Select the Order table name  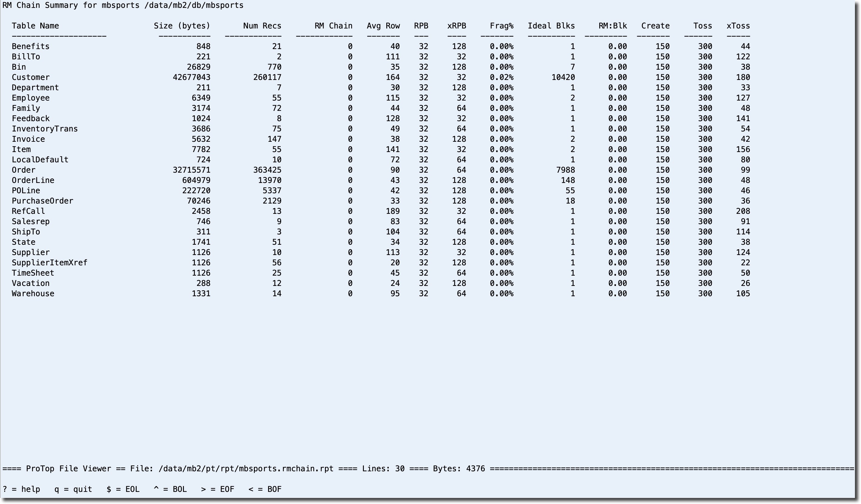pyautogui.click(x=24, y=170)
